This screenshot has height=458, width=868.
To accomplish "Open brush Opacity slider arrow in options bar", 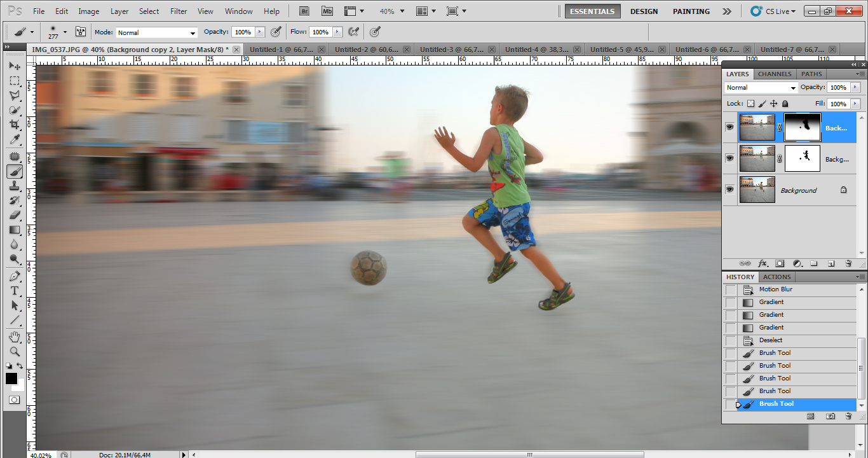I will [259, 32].
